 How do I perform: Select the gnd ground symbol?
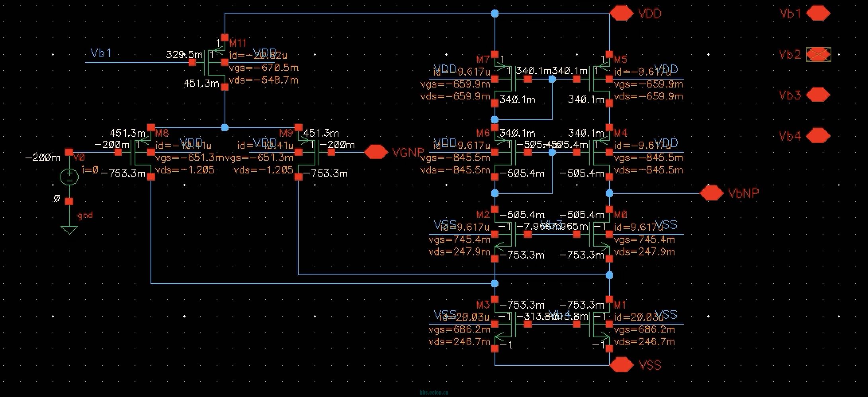click(x=69, y=230)
